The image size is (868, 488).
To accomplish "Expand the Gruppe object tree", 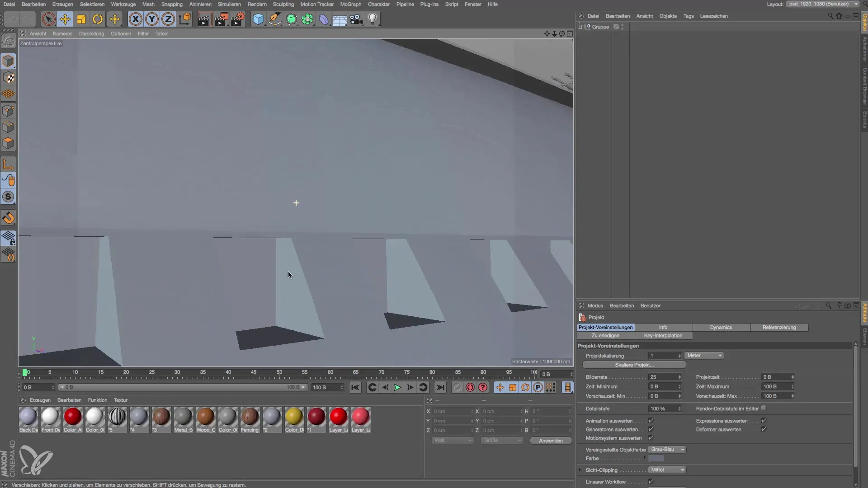I will (x=580, y=27).
